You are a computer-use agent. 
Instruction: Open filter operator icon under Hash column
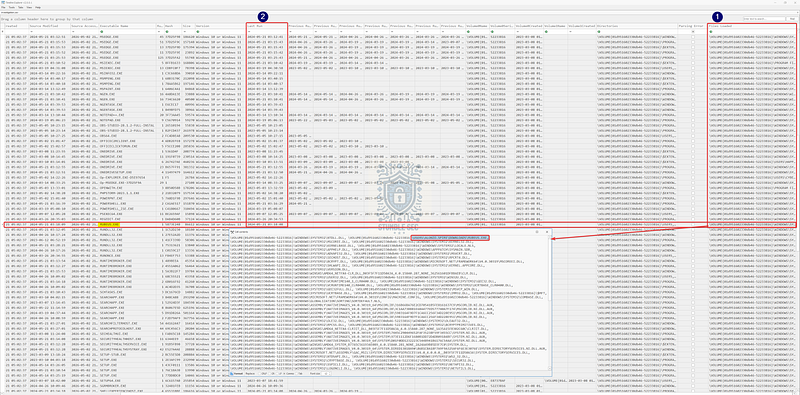(167, 32)
